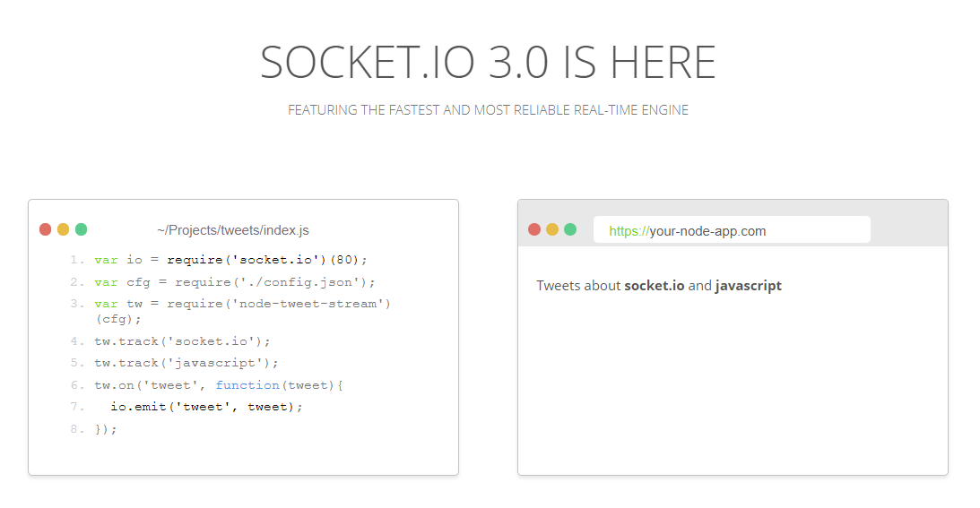Click the tw.track('socket.io') code line
This screenshot has height=508, width=980.
coord(183,341)
